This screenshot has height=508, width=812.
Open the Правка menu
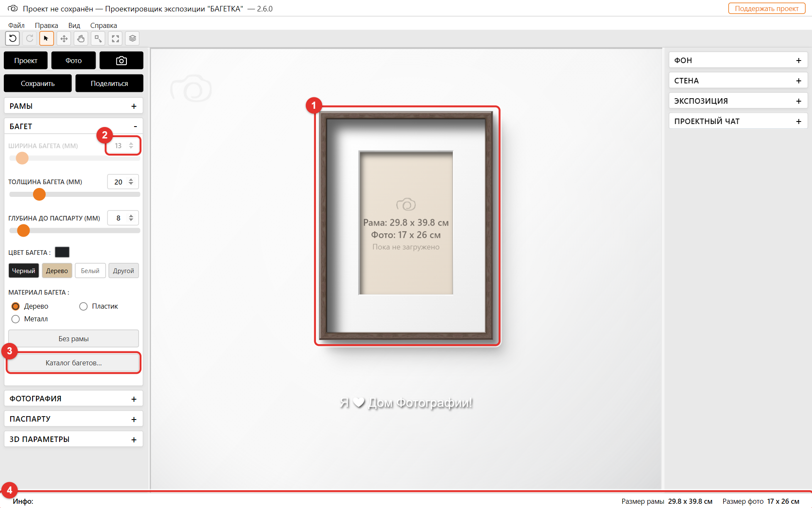[x=47, y=25]
